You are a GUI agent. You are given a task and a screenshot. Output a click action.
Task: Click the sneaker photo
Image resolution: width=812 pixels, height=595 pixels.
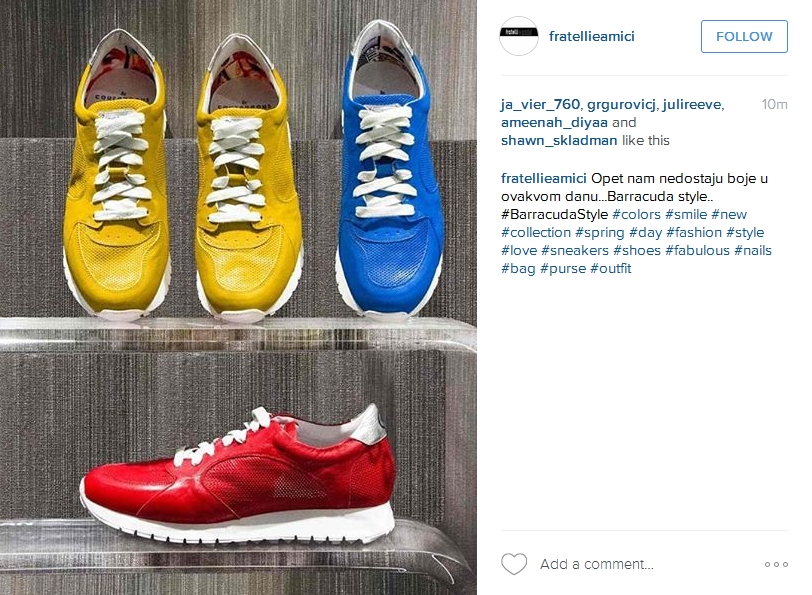(238, 297)
